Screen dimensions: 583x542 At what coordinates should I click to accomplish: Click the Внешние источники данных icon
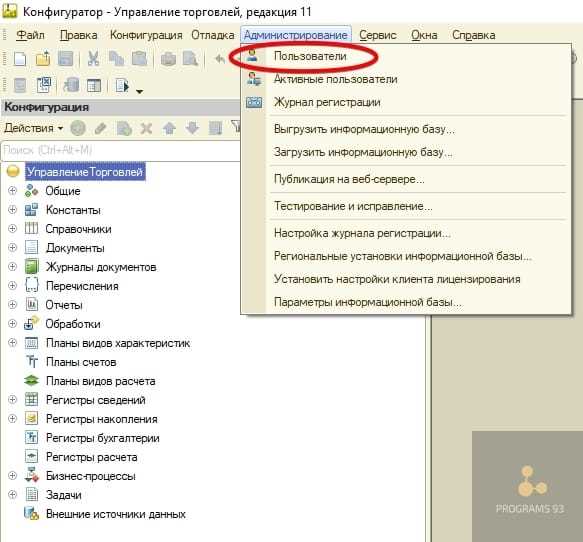pos(32,513)
